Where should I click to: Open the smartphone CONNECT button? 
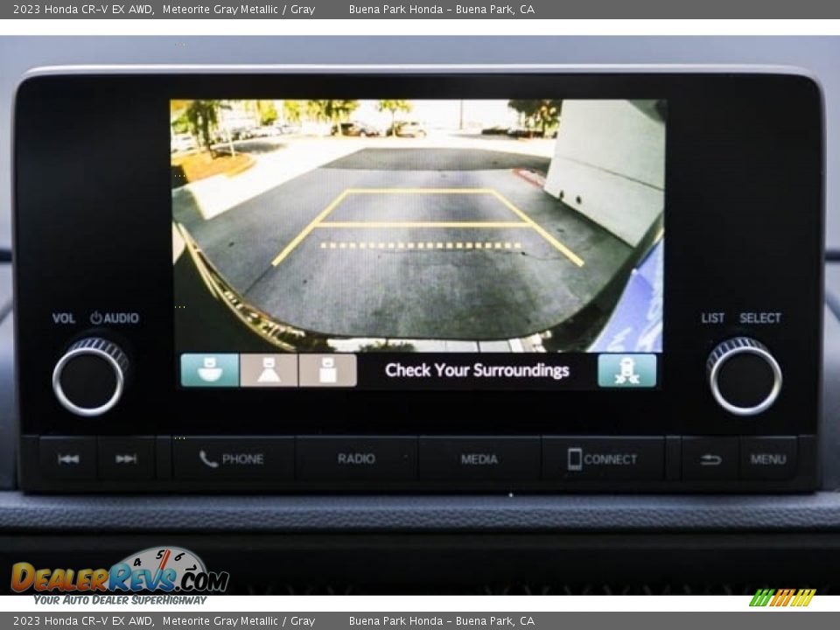click(602, 459)
